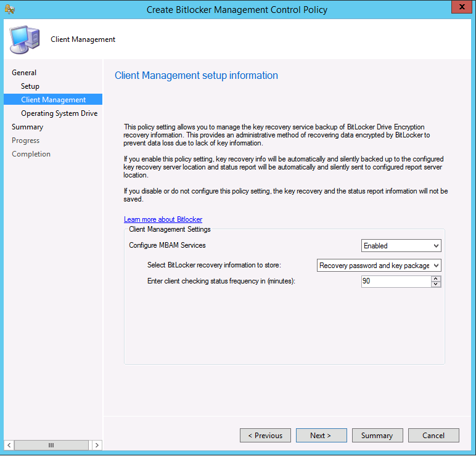The image size is (476, 456).
Task: Click the Previous button
Action: (x=265, y=436)
